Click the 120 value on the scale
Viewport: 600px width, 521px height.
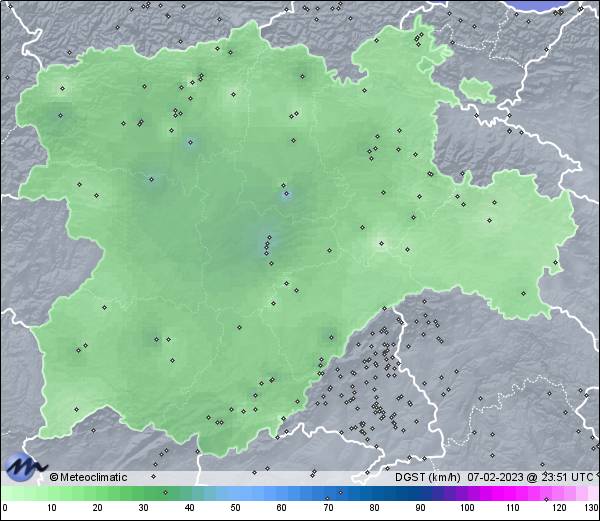click(559, 508)
